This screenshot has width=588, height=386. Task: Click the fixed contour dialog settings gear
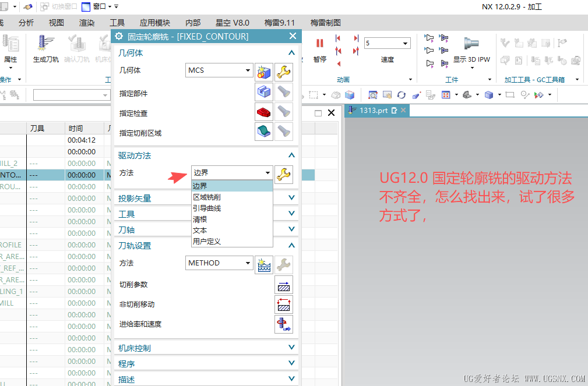click(x=119, y=36)
